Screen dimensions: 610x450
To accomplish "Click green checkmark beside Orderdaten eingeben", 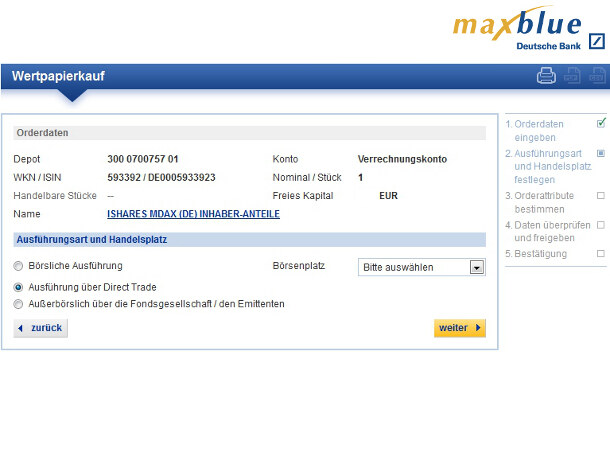I will [601, 123].
